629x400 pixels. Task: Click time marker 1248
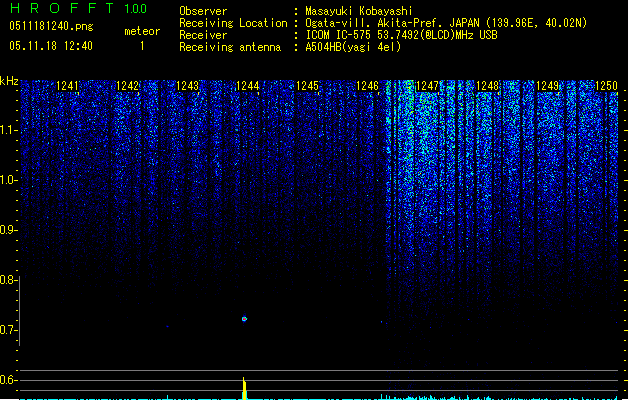tap(487, 86)
